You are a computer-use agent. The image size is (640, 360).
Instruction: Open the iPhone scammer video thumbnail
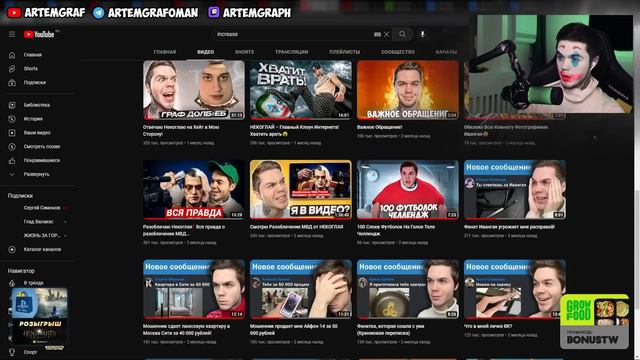point(301,289)
